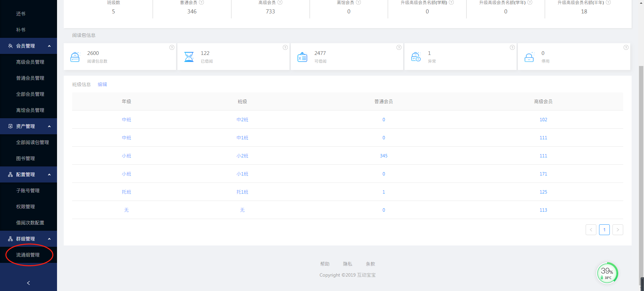Viewport: 644px width, 291px height.
Task: Click 高级会员 count 113 for 无 row
Action: coord(543,210)
